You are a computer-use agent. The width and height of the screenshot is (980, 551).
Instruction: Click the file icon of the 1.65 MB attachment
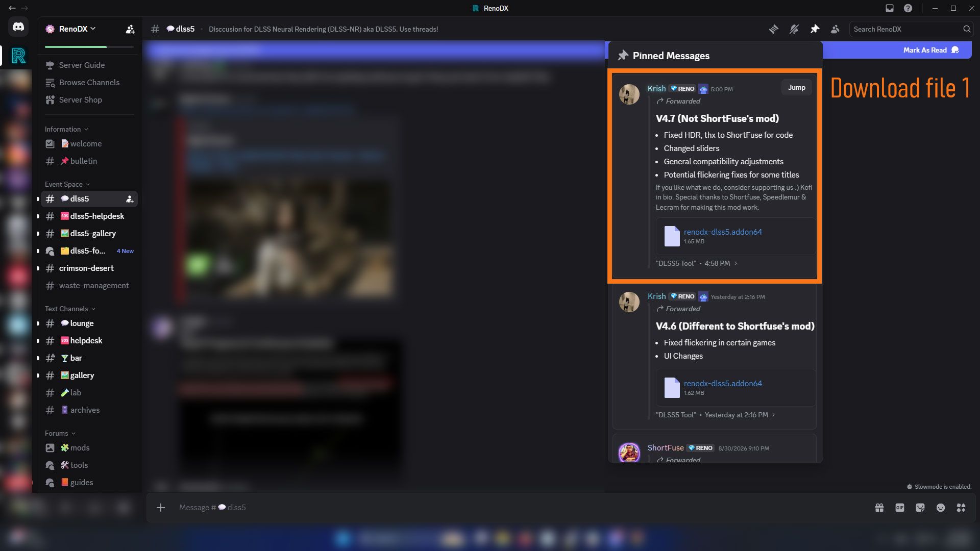(x=672, y=236)
